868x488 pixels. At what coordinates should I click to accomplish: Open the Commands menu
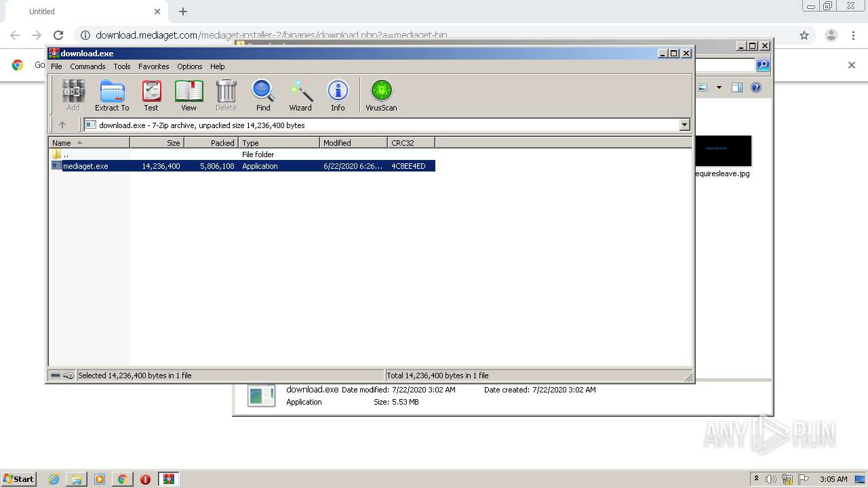coord(87,66)
